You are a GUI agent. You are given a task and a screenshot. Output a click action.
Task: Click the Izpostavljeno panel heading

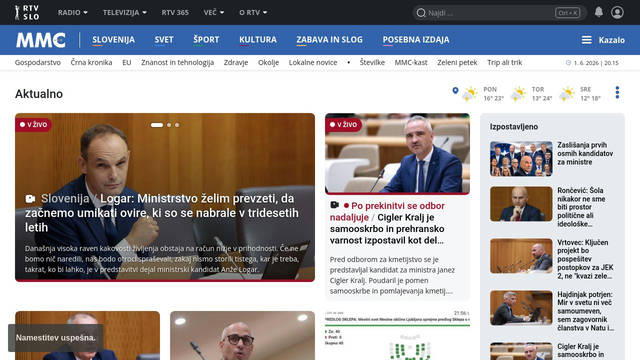pyautogui.click(x=514, y=127)
